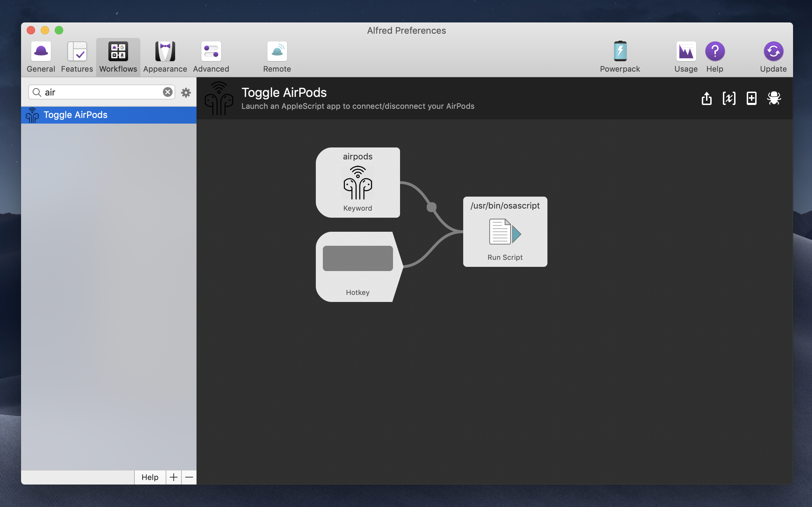Click the empty gray hotkey field

click(x=358, y=258)
